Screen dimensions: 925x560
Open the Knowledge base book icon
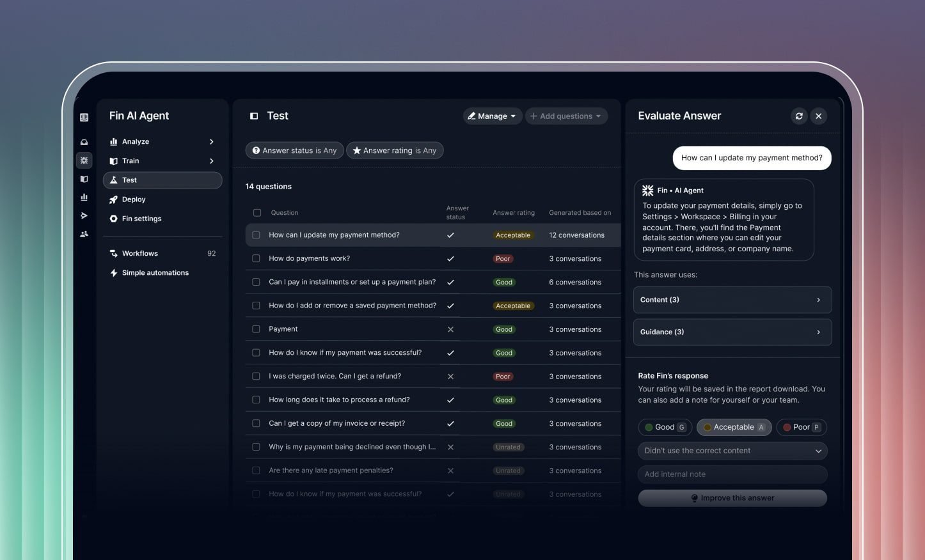point(84,179)
